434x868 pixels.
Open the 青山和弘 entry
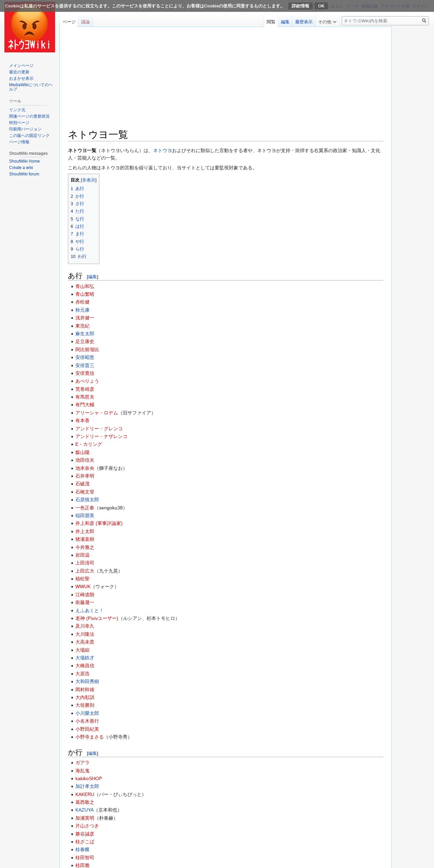tap(85, 286)
